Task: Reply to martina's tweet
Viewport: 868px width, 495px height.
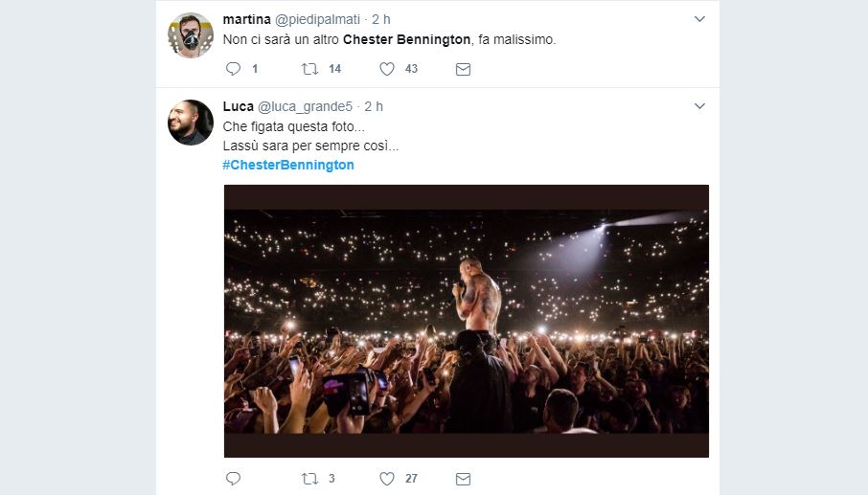Action: (x=233, y=69)
